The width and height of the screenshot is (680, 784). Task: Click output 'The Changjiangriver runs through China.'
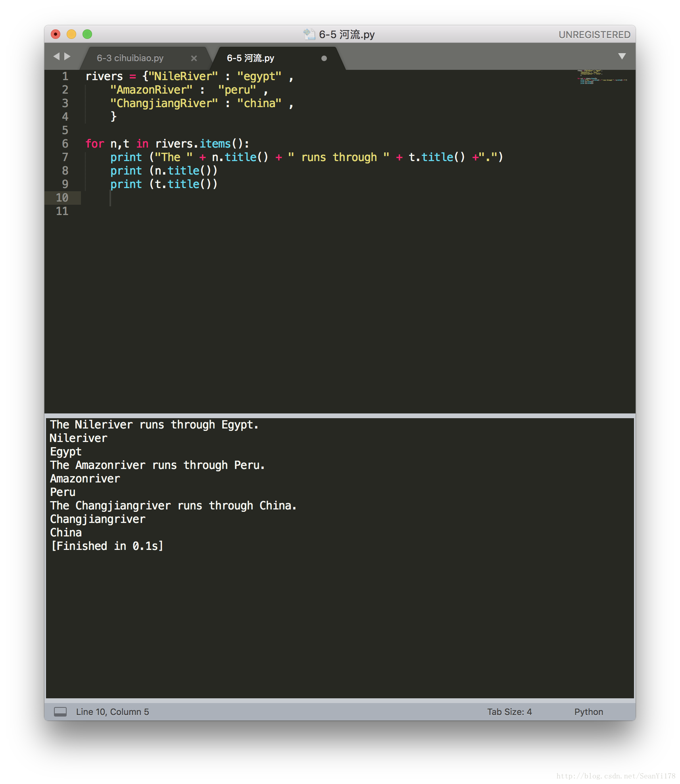[x=173, y=506]
